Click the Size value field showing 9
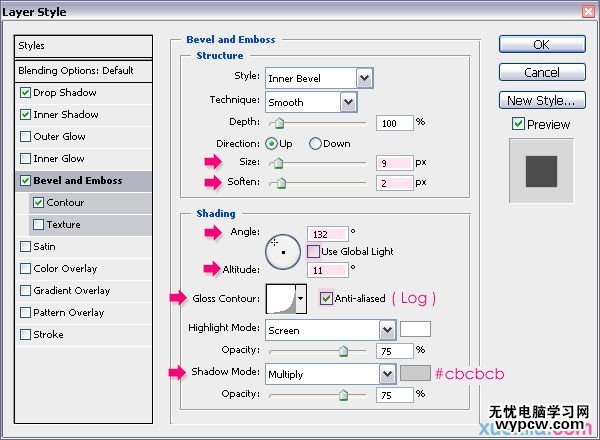The width and height of the screenshot is (600, 440). 395,163
